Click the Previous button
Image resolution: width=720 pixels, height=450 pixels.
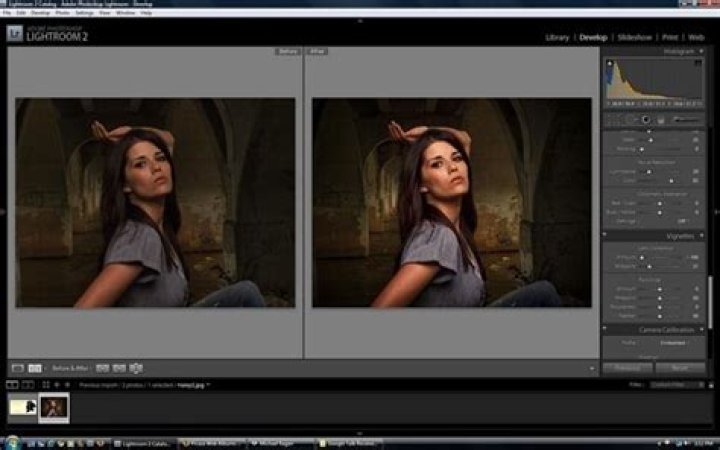(627, 368)
